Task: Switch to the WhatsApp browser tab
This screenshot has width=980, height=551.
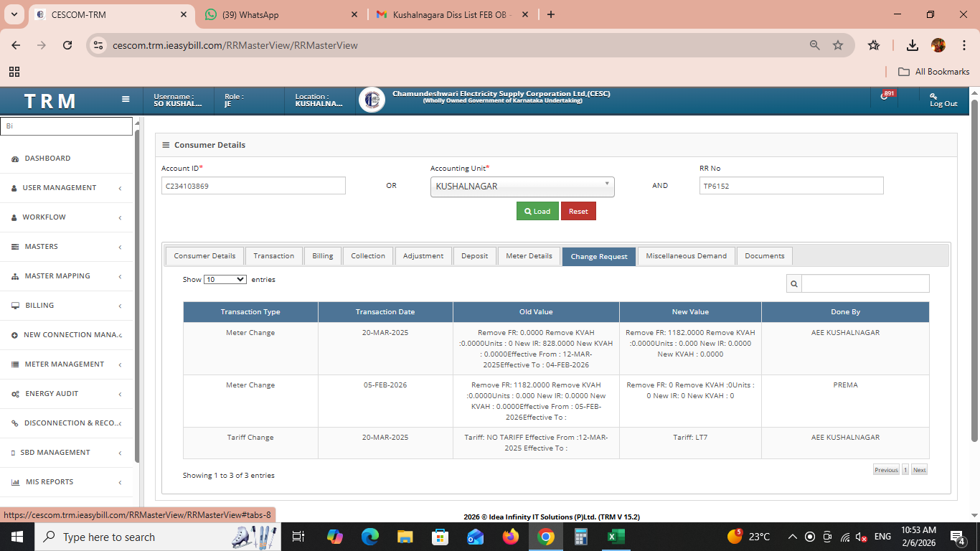Action: click(281, 14)
